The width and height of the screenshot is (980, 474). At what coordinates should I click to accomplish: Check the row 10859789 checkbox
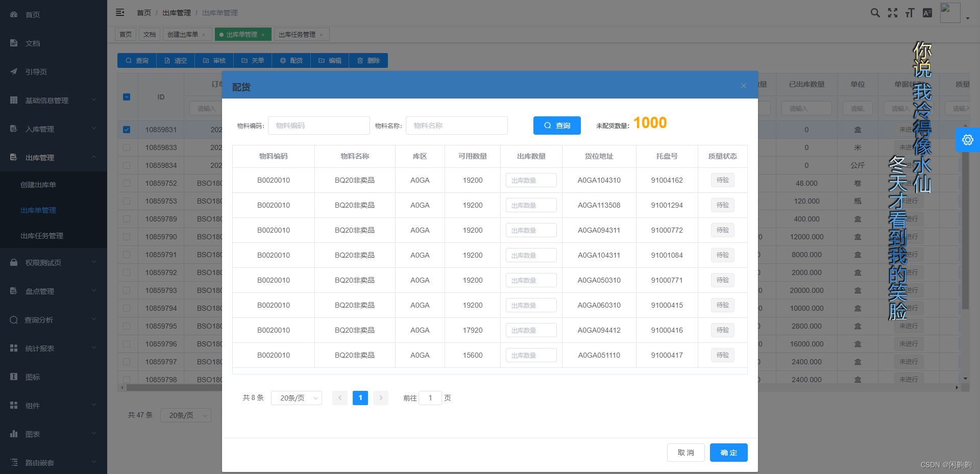pos(127,219)
